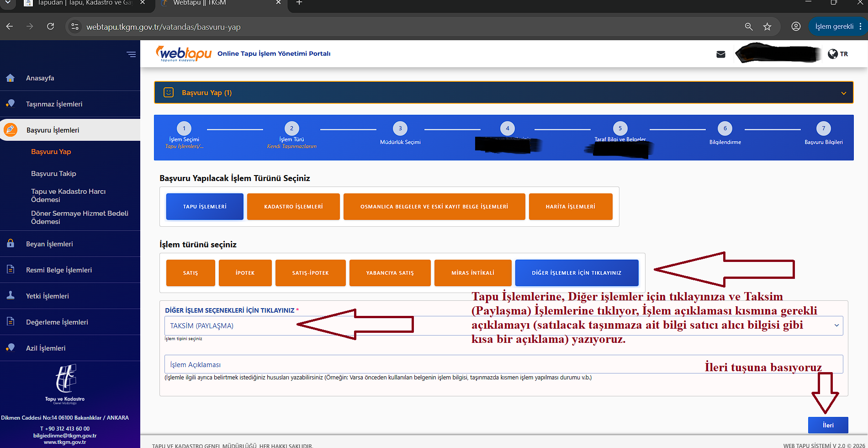Click the Azil İşlemleri sidebar icon

coord(11,347)
